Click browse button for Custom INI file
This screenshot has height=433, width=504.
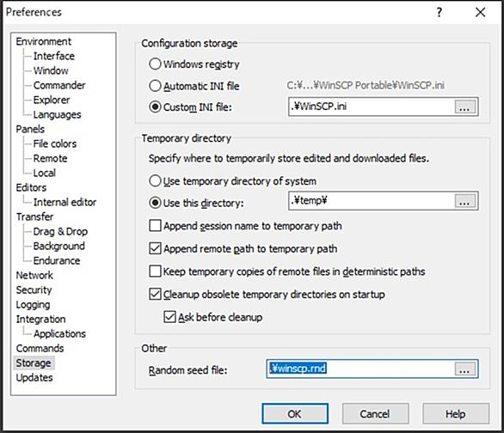tap(464, 107)
